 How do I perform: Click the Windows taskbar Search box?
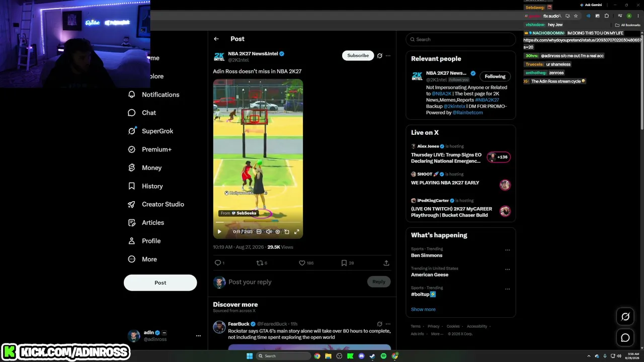[x=283, y=356]
